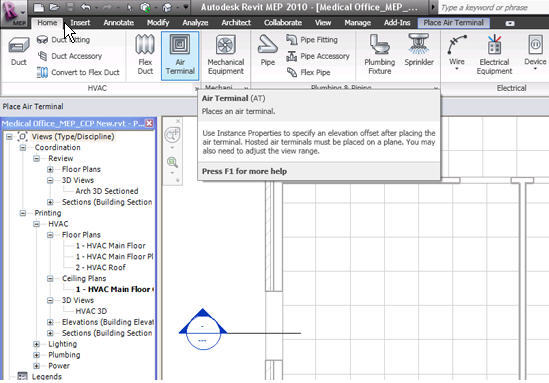Open the Analyze tab
Image resolution: width=549 pixels, height=383 pixels.
click(x=195, y=23)
